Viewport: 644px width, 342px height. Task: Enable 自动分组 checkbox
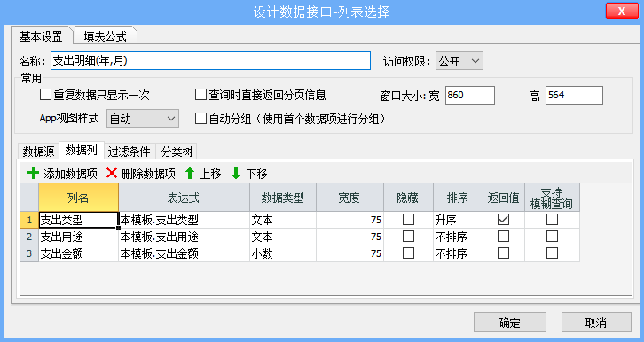click(200, 119)
